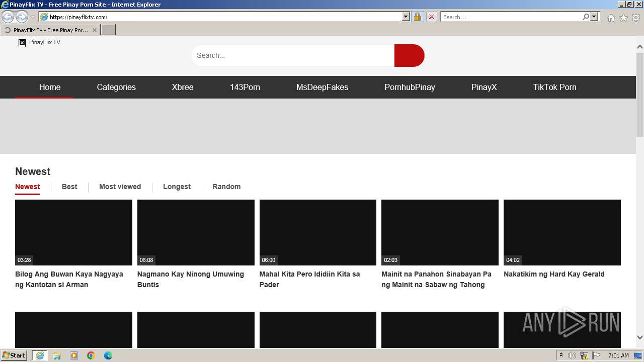Go back using the browser Back arrow
The width and height of the screenshot is (644, 362).
[8, 17]
